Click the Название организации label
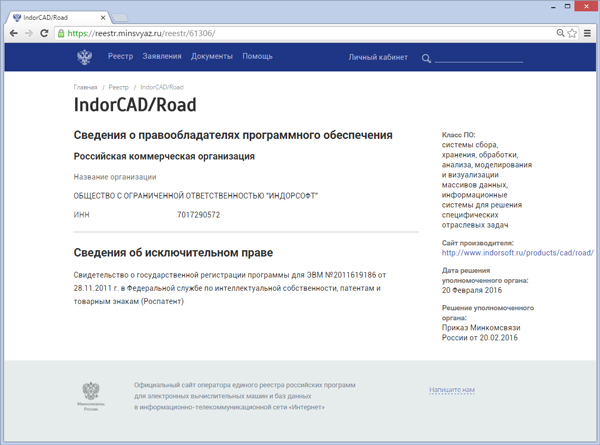The height and width of the screenshot is (445, 600). click(x=115, y=177)
